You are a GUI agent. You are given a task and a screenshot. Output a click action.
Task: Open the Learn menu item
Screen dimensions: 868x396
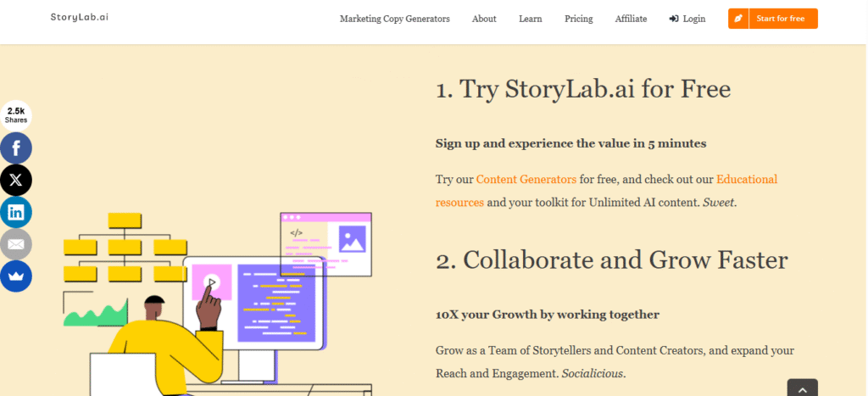pyautogui.click(x=531, y=19)
